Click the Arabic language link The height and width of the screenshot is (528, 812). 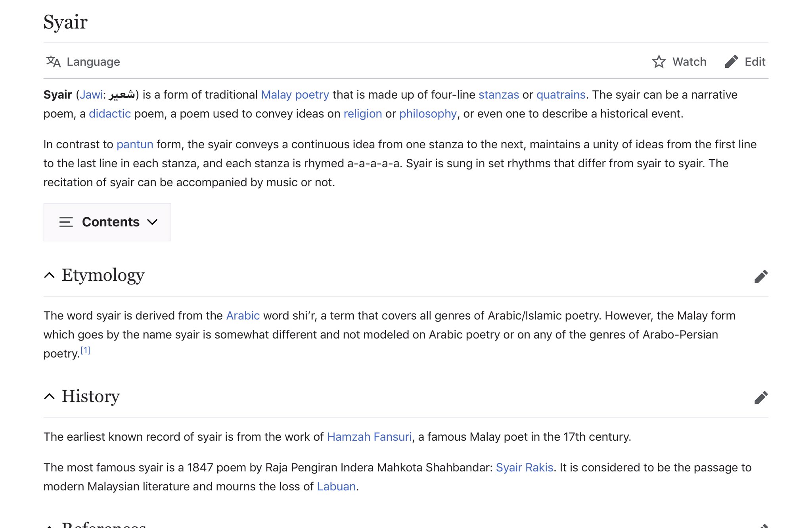243,316
